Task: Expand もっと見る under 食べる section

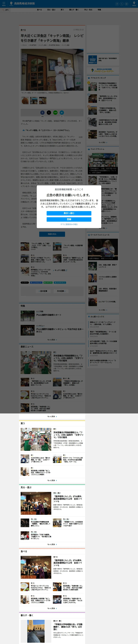Action: (52, 608)
